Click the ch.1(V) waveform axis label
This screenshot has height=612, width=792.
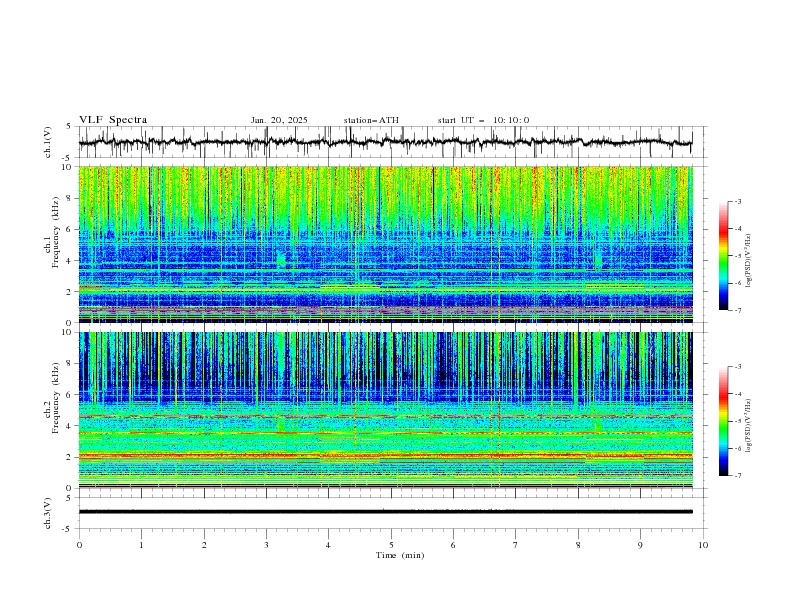(48, 142)
